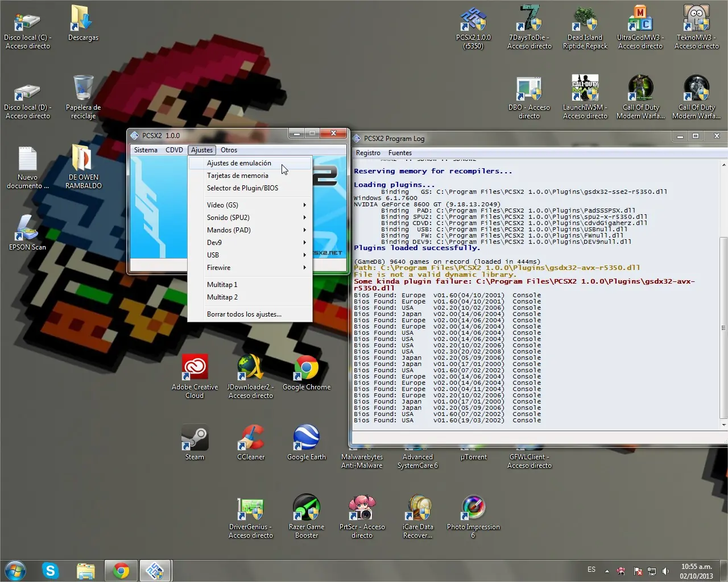Choose Borrar todos los ajustes

click(x=250, y=314)
